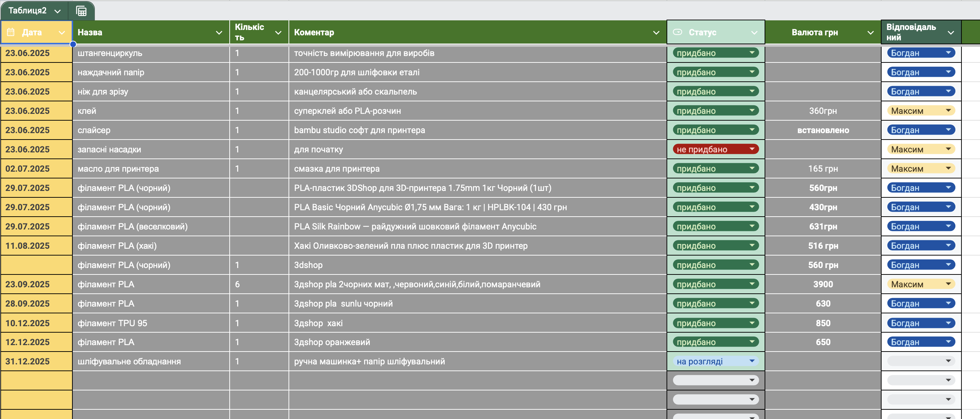This screenshot has height=419, width=980.
Task: Open the Статус column filter arrow
Action: [754, 33]
